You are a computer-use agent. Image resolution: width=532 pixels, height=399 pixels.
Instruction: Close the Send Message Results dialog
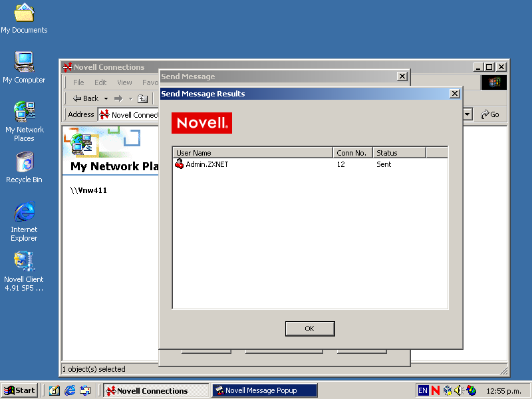[x=454, y=94]
